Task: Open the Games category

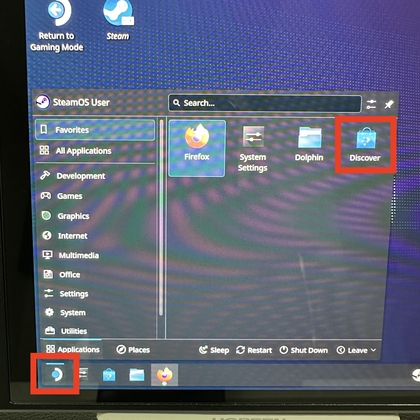Action: click(62, 196)
